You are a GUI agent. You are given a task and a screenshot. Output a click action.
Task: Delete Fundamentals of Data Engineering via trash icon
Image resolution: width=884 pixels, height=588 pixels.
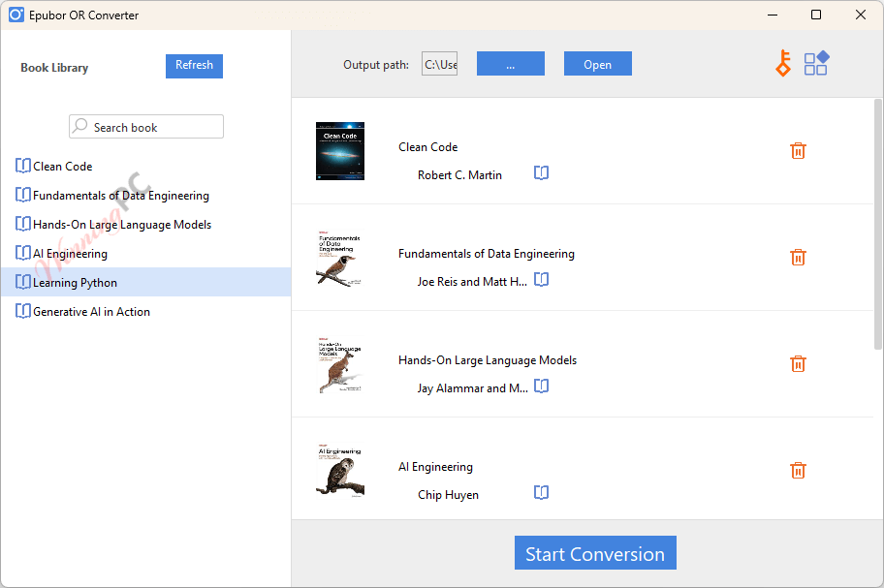798,257
